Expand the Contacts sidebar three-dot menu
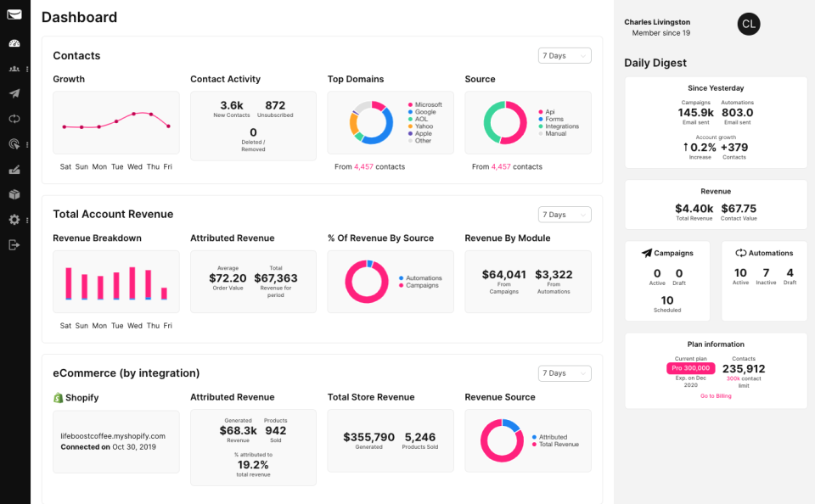Screen dimensions: 815x504 coord(28,69)
